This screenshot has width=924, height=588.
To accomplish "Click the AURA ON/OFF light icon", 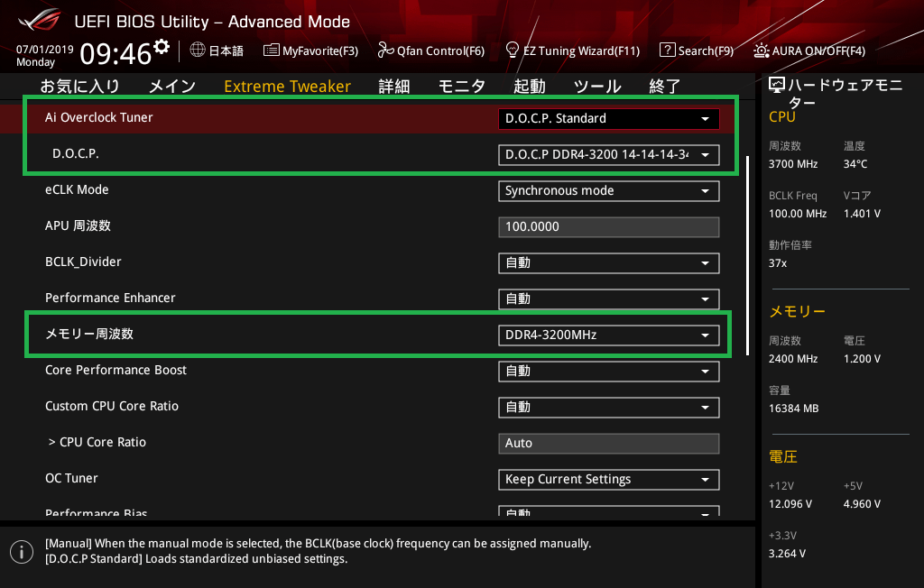I will (762, 51).
